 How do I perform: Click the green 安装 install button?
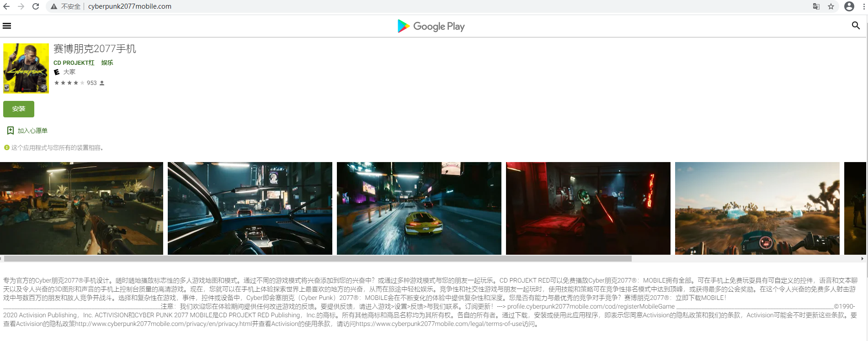click(19, 109)
